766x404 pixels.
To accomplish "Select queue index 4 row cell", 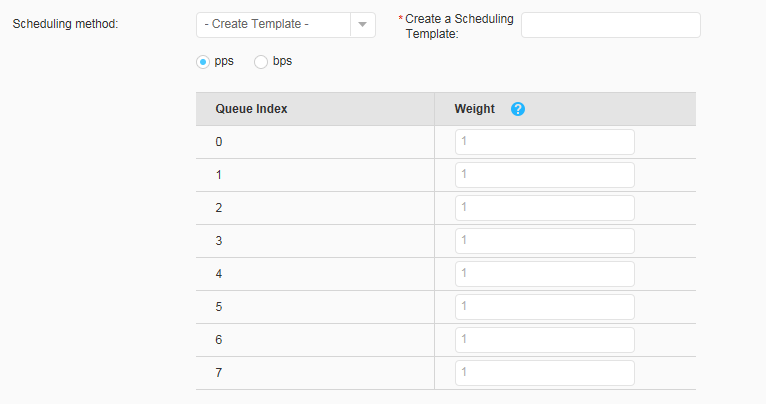I will click(315, 274).
